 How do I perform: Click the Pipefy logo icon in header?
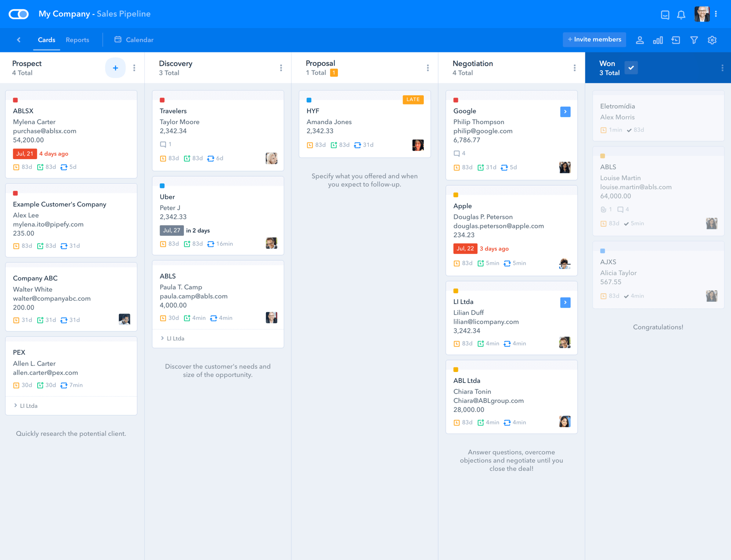[x=18, y=14]
